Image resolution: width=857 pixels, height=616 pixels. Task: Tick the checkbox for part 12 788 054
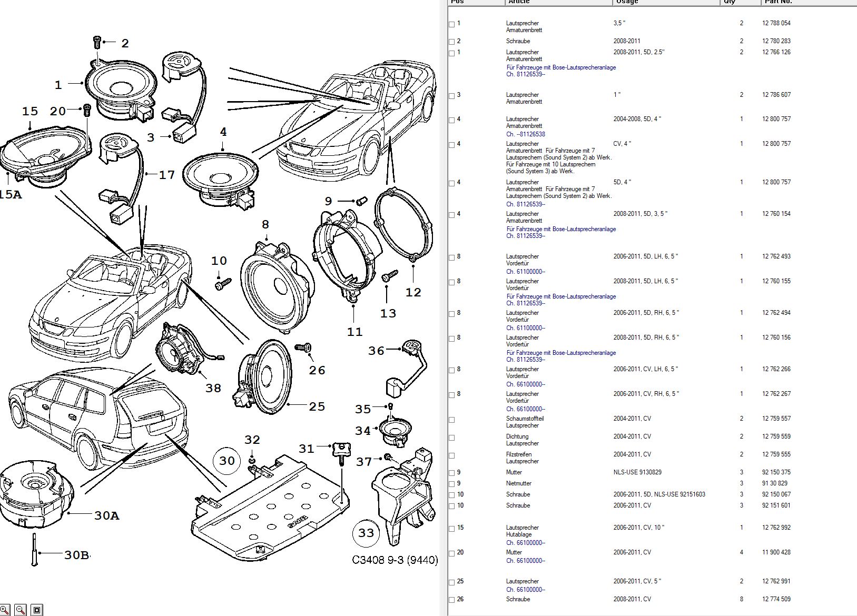[451, 24]
